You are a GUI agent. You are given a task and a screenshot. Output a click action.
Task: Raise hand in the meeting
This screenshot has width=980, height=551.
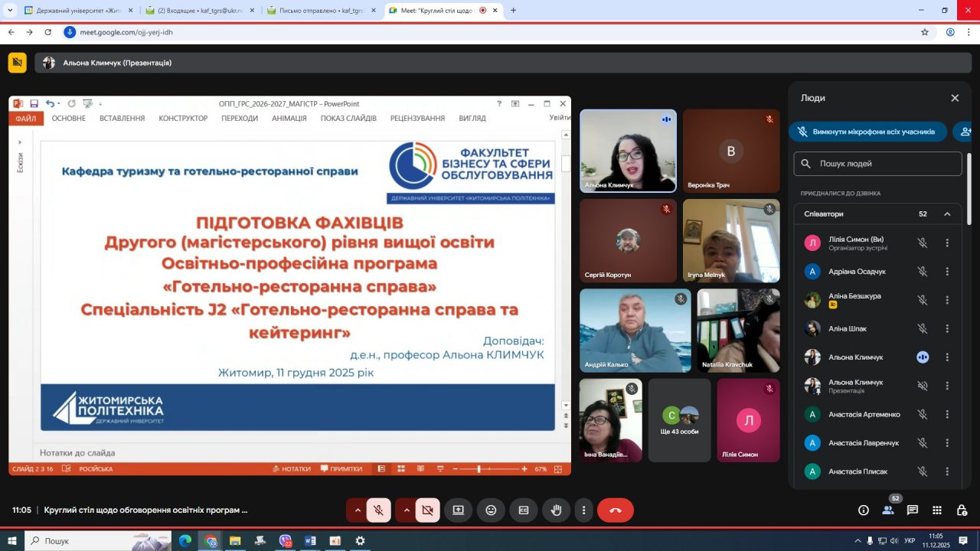[x=557, y=510]
